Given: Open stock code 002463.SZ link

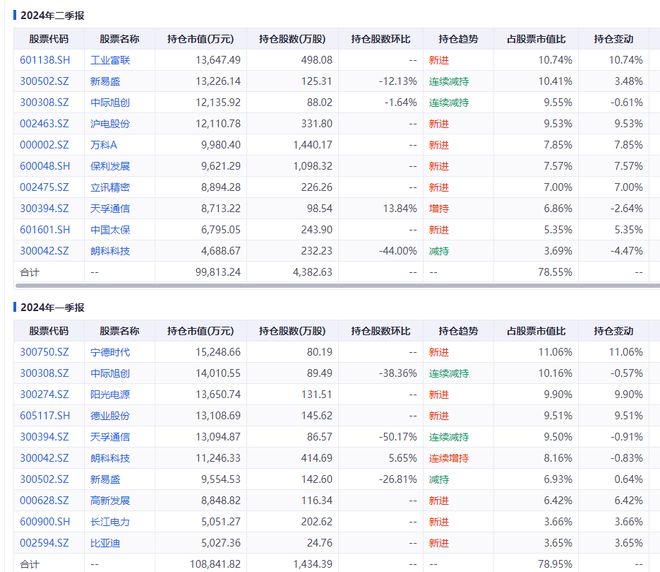Looking at the screenshot, I should point(44,124).
